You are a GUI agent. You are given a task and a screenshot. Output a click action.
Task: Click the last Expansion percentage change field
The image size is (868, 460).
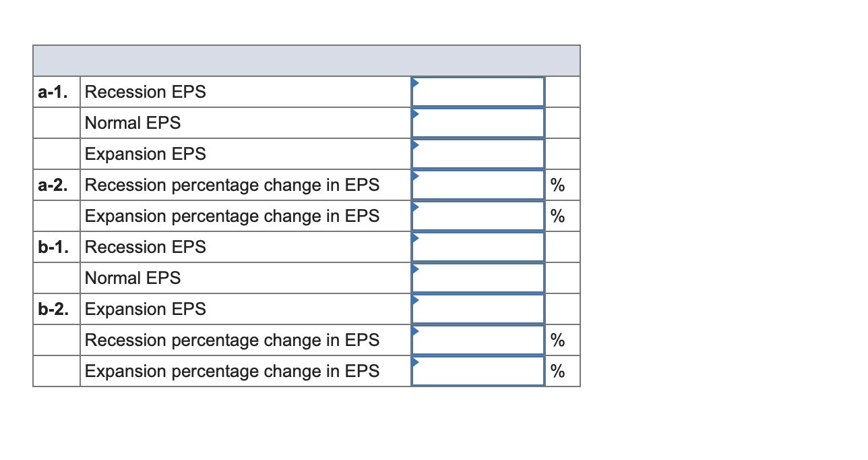pos(478,371)
